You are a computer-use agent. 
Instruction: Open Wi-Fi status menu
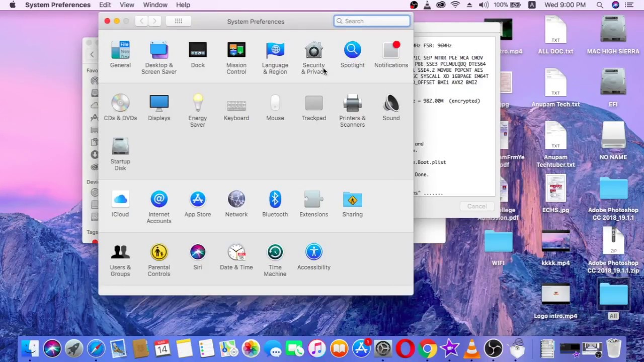point(455,5)
